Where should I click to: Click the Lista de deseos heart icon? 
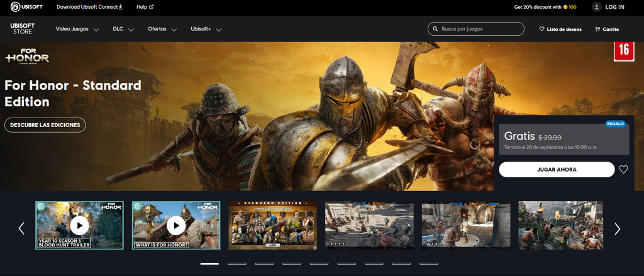[541, 29]
